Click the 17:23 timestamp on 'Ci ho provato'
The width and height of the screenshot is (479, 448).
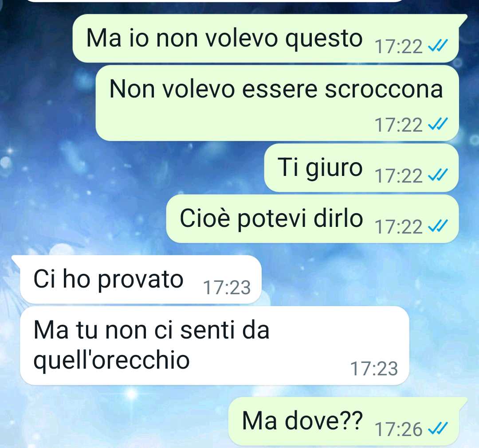click(227, 288)
